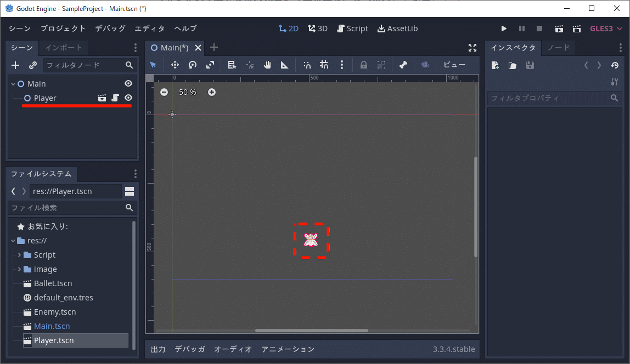Click the pivot change tool icon

click(x=250, y=65)
